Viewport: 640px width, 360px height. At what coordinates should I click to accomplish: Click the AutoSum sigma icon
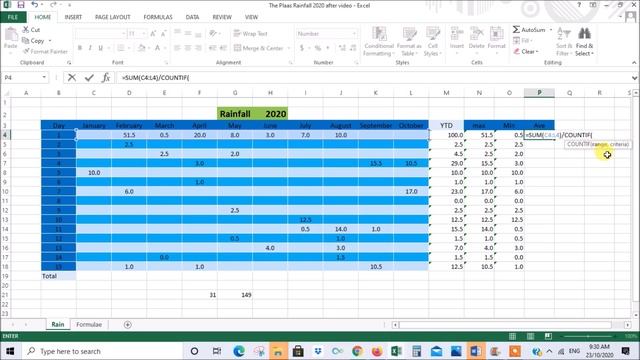click(x=516, y=30)
